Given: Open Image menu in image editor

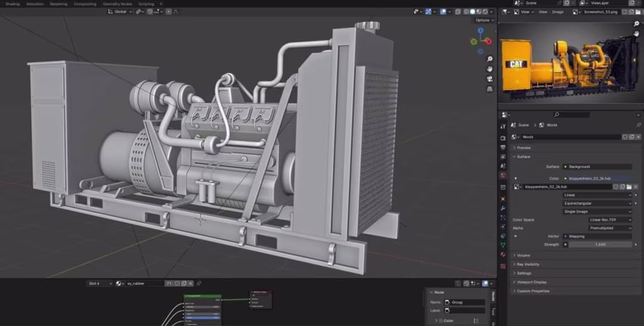Looking at the screenshot, I should [x=558, y=12].
